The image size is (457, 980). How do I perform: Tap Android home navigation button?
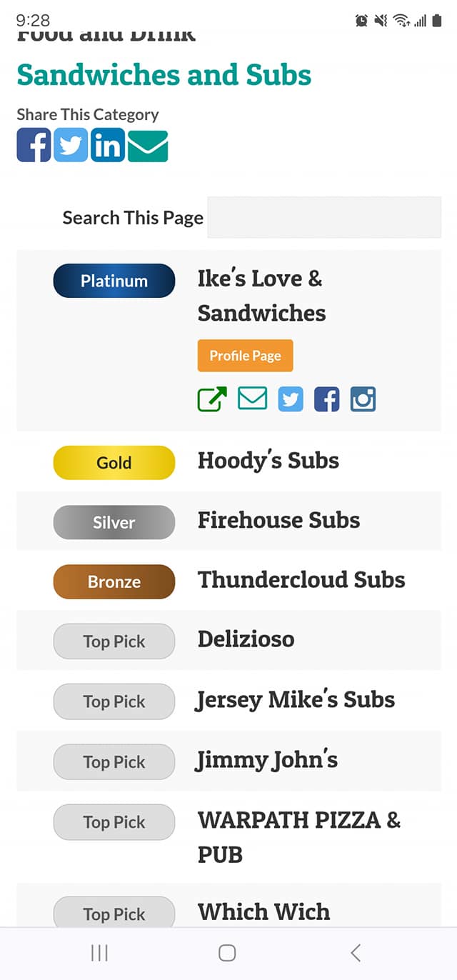[x=227, y=952]
